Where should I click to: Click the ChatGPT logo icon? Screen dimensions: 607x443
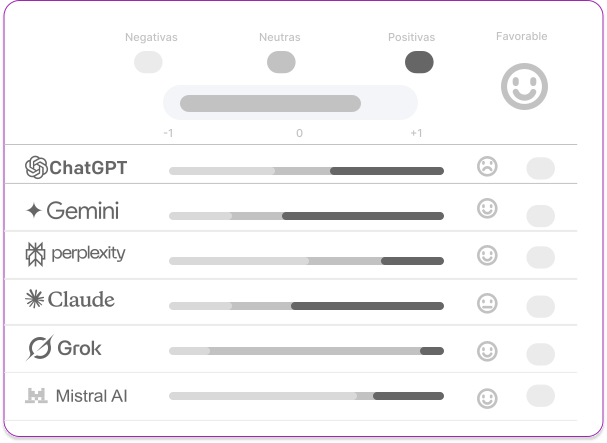coord(36,167)
